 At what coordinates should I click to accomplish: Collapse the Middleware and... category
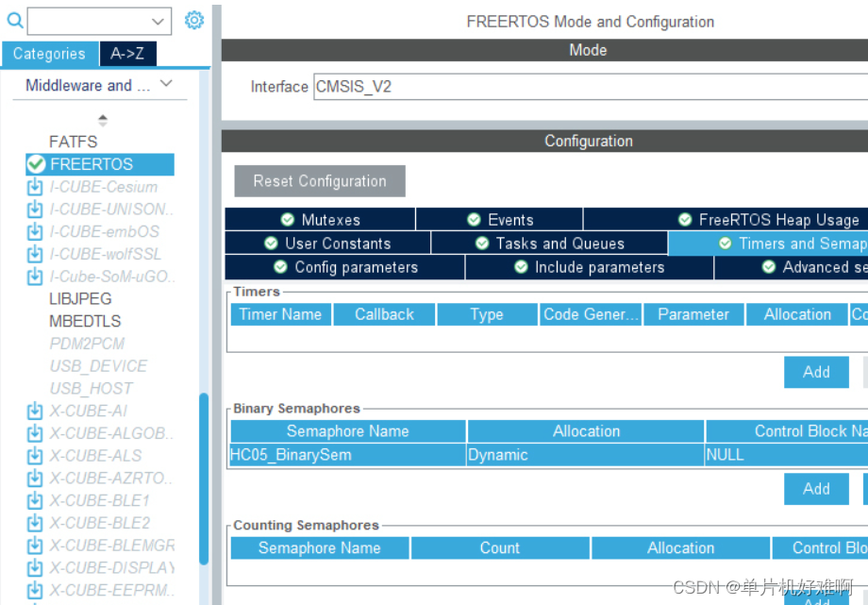click(165, 84)
